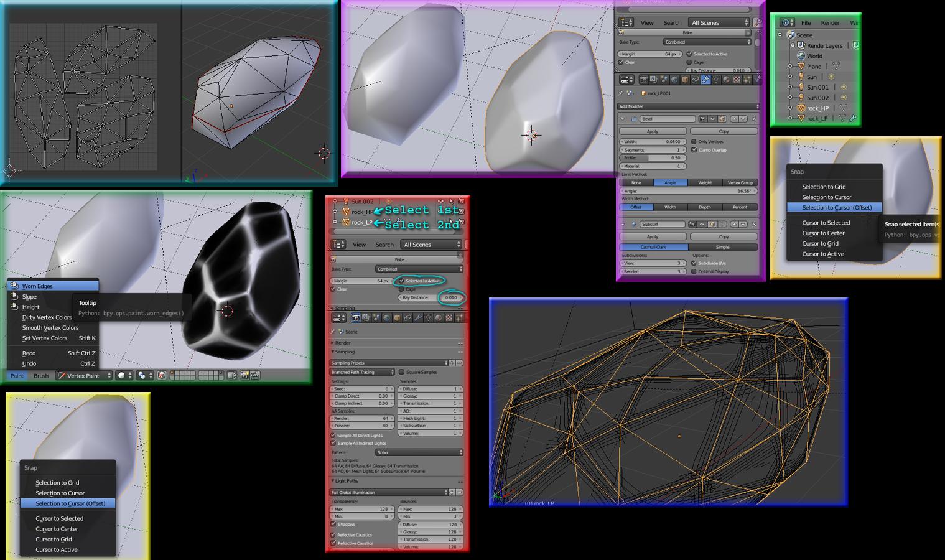The height and width of the screenshot is (560, 945).
Task: Open the Render menu in green info header
Action: coord(830,22)
